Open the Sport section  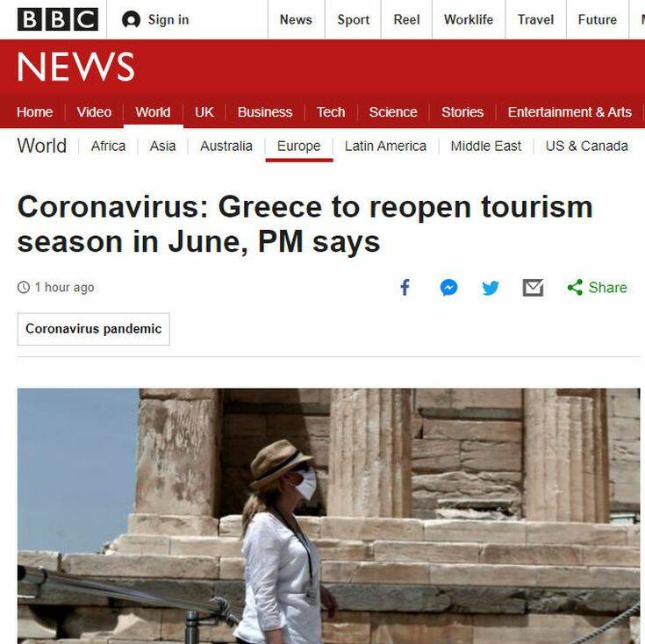pyautogui.click(x=354, y=19)
